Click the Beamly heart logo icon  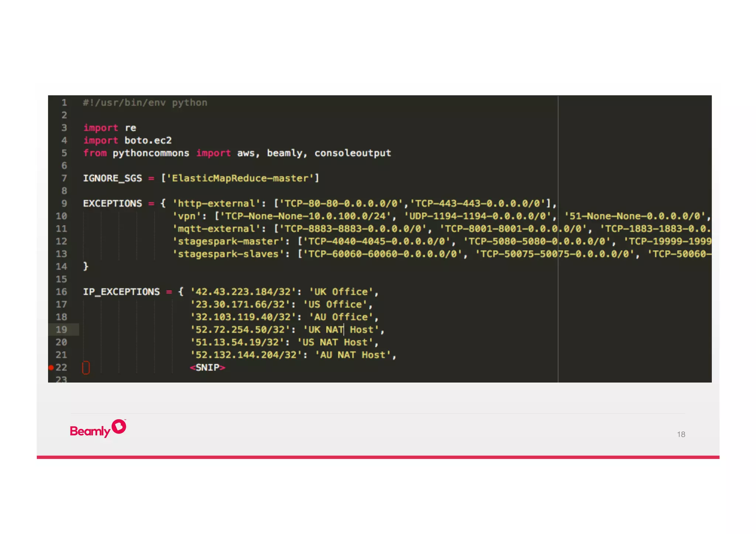pyautogui.click(x=119, y=426)
